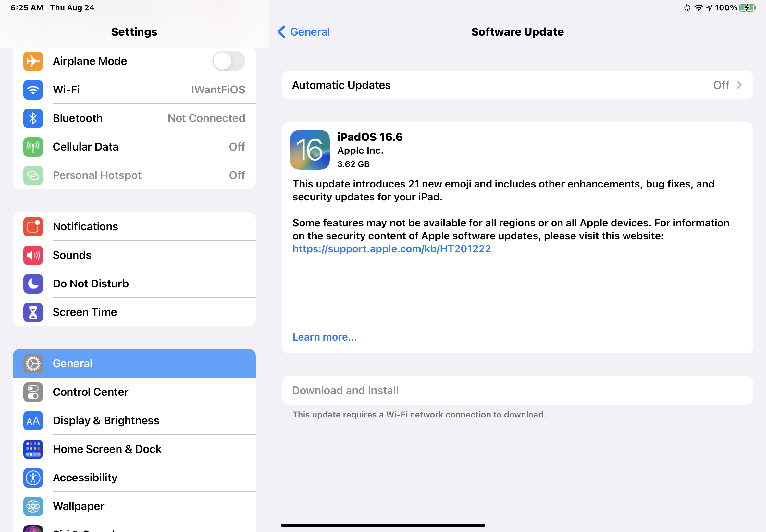Tap the green Cellular Data icon
Viewport: 766px width, 532px height.
point(33,147)
